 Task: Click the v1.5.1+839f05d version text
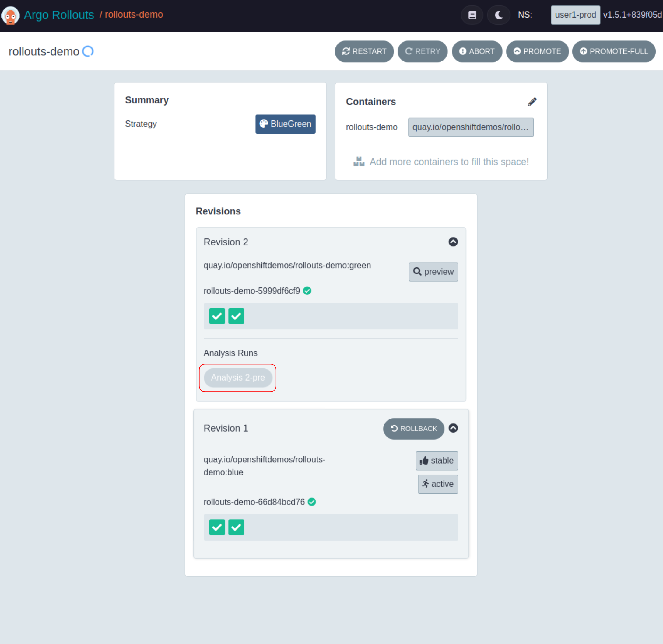click(632, 15)
